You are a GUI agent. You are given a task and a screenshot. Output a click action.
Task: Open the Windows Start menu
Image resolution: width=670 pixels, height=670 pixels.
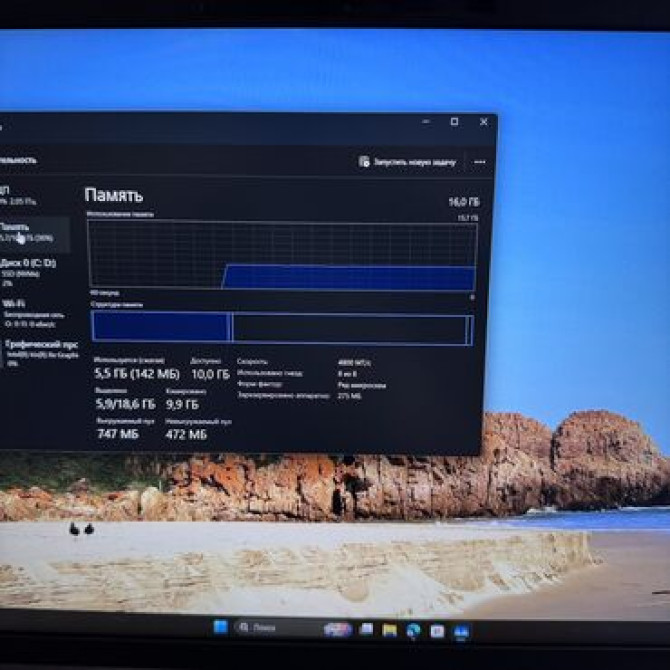(220, 627)
